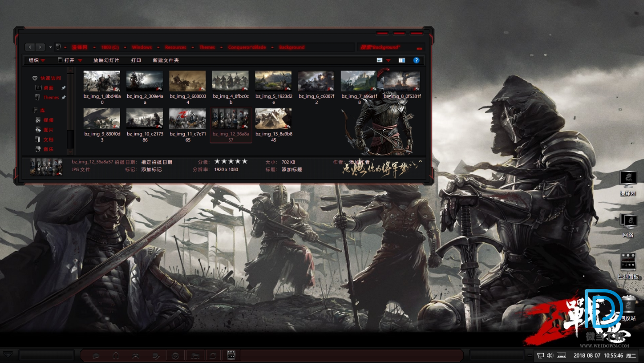The image size is (644, 363).
Task: Click the 搜索"Background" search field
Action: tap(390, 47)
